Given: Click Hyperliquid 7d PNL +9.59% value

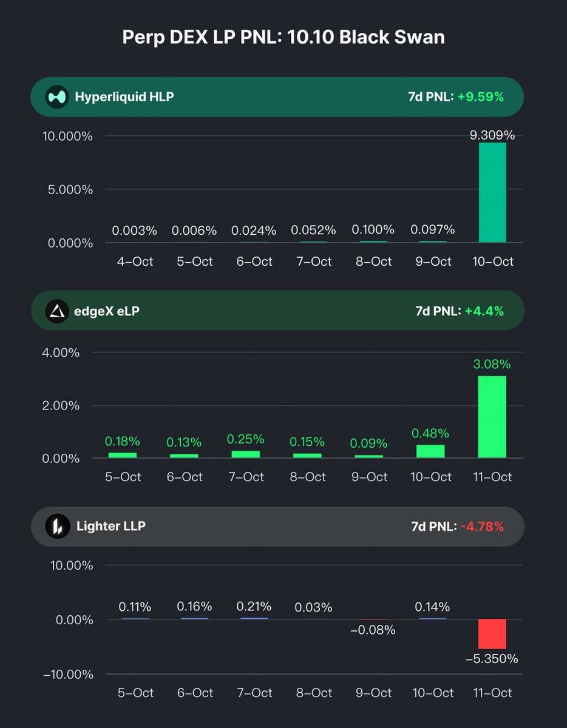Looking at the screenshot, I should (x=481, y=96).
